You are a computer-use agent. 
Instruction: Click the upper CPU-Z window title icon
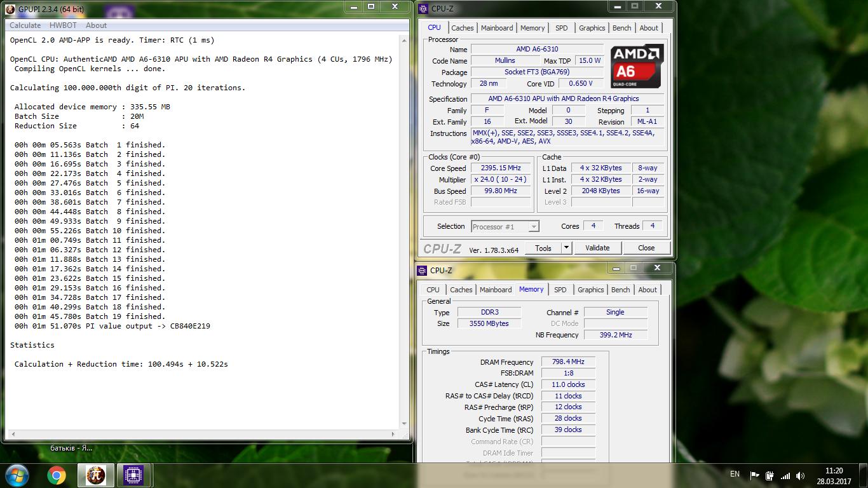[x=423, y=9]
